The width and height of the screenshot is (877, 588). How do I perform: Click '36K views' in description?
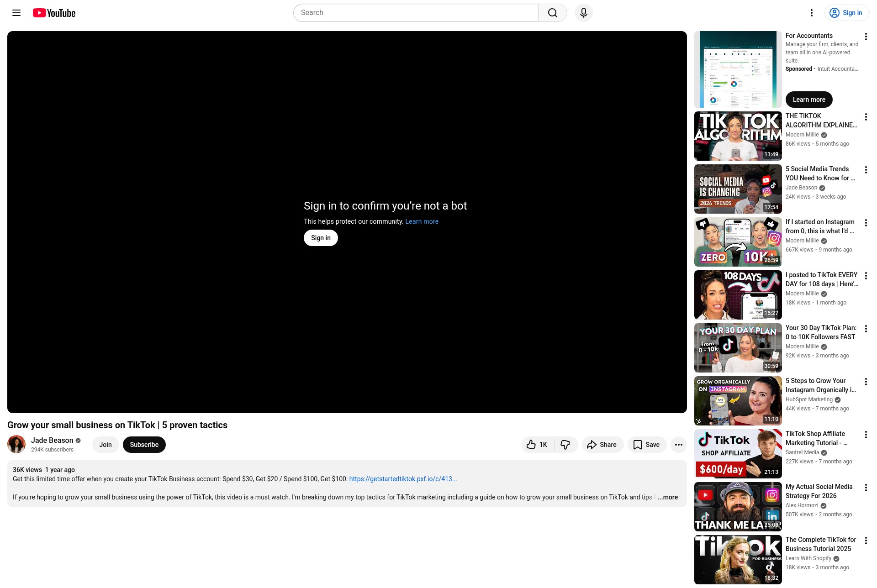tap(27, 470)
